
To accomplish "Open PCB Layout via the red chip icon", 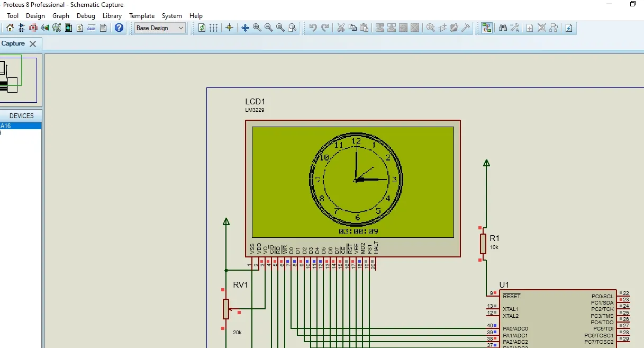I will (x=33, y=28).
